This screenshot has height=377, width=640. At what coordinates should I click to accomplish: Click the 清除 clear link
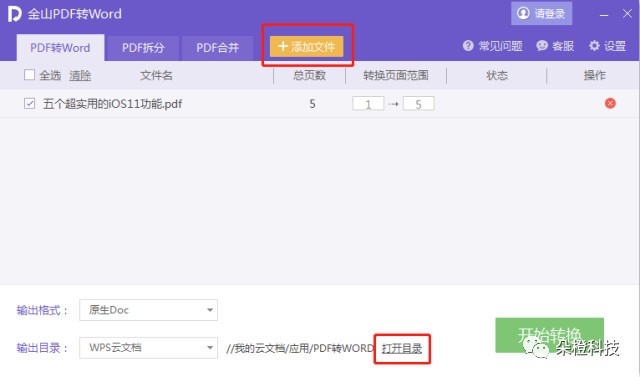point(80,75)
